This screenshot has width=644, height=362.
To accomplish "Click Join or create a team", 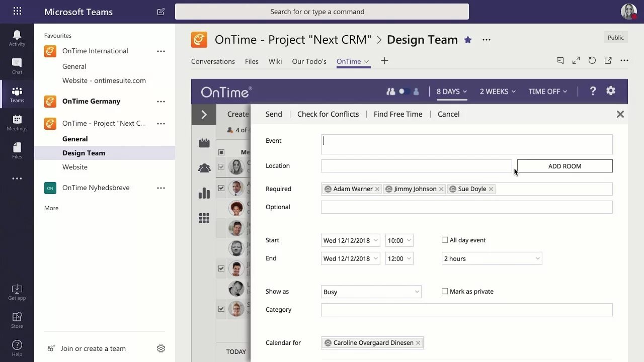I will pyautogui.click(x=93, y=348).
